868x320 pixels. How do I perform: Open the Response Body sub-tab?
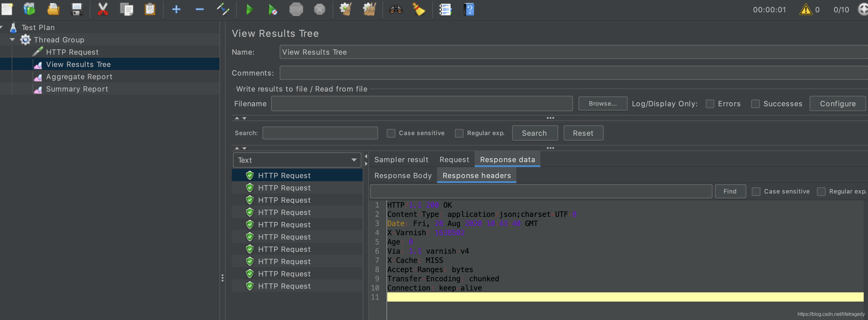(403, 175)
